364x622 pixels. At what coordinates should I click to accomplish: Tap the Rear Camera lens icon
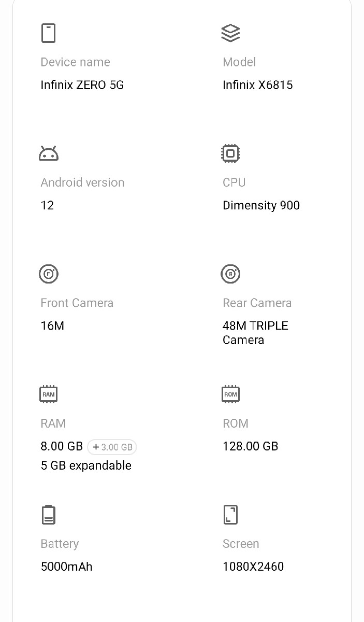click(x=230, y=274)
